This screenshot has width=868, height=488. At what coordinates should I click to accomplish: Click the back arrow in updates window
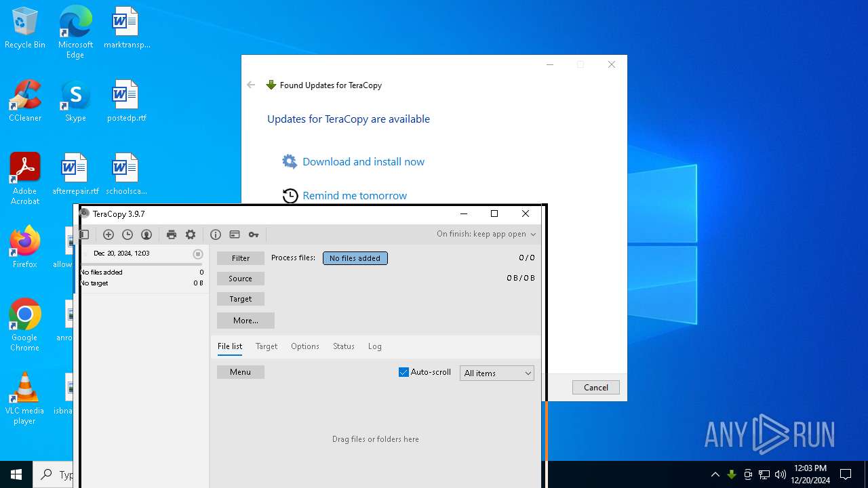click(251, 85)
